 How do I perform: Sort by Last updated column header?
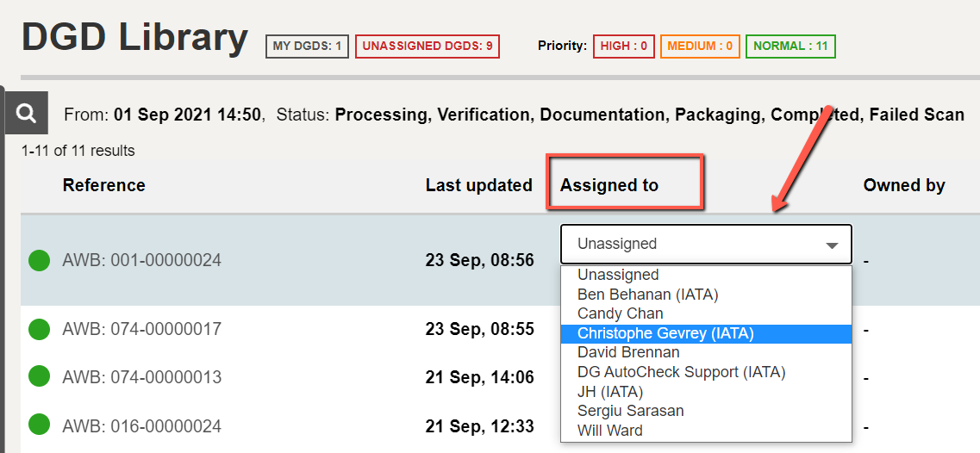(x=478, y=185)
